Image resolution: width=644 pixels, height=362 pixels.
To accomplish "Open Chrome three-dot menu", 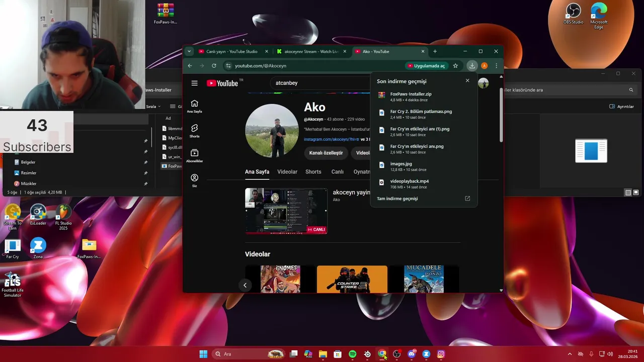I will 496,66.
